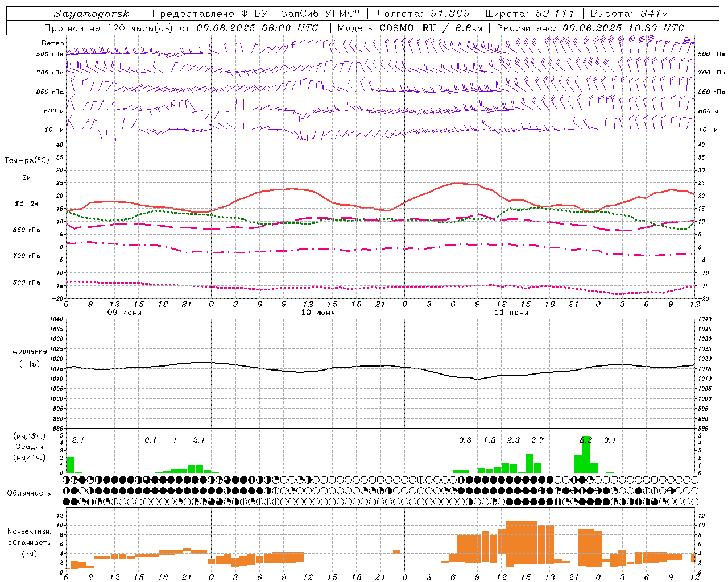Click the 3.7 precipitation total
The image size is (728, 582).
[x=537, y=440]
